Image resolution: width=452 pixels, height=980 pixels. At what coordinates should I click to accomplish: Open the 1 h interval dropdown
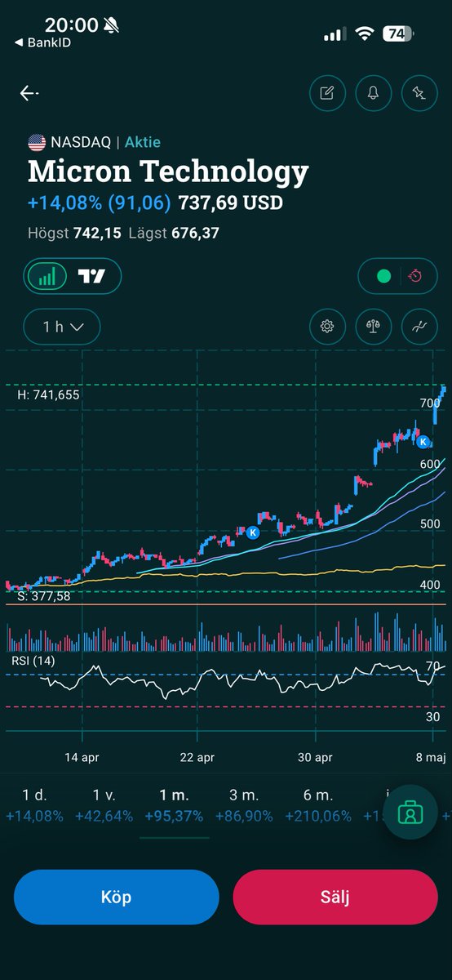tap(62, 327)
